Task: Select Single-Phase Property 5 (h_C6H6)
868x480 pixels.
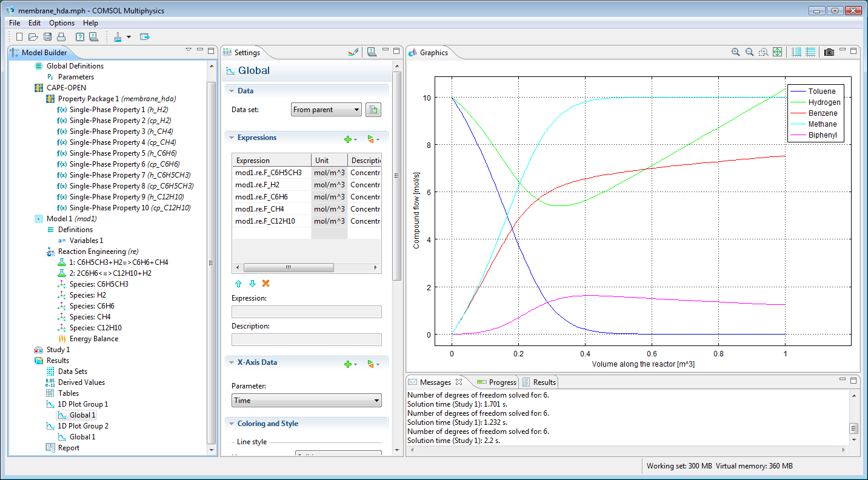Action: click(123, 153)
